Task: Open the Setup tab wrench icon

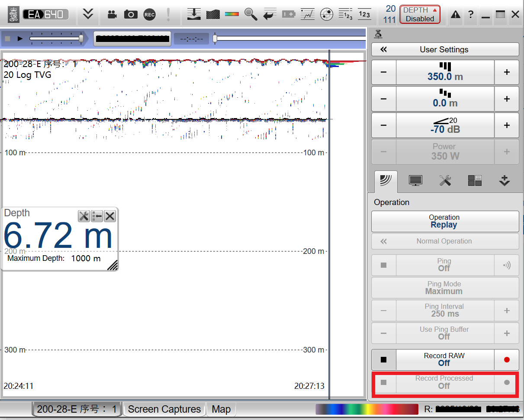Action: [445, 181]
